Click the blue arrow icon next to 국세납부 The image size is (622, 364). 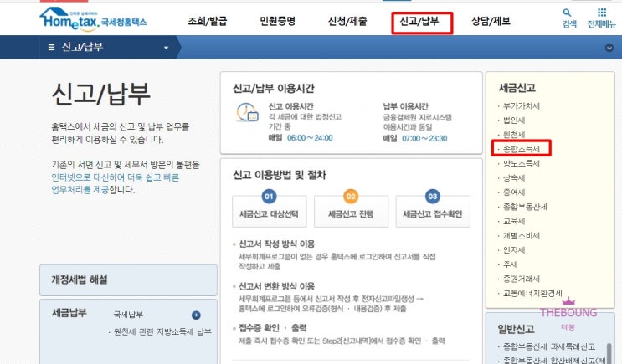click(x=196, y=315)
